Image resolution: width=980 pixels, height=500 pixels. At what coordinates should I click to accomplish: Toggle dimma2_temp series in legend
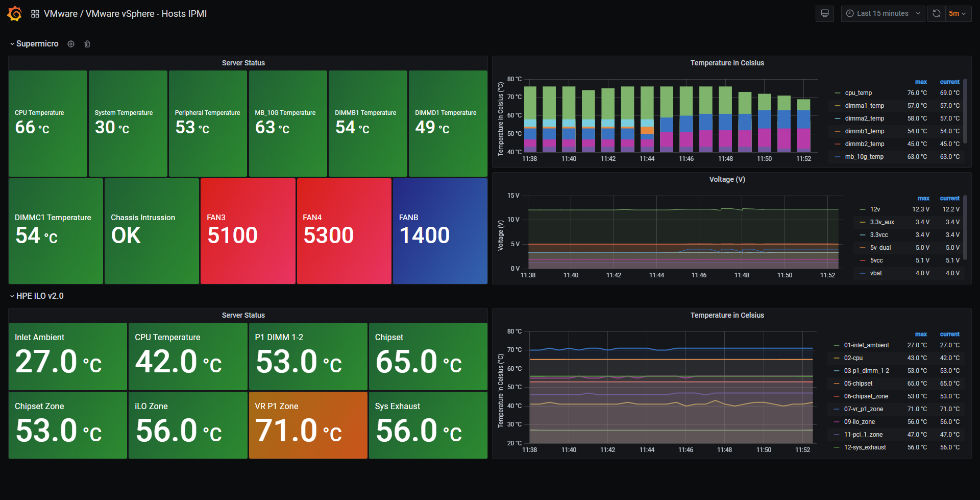click(865, 118)
